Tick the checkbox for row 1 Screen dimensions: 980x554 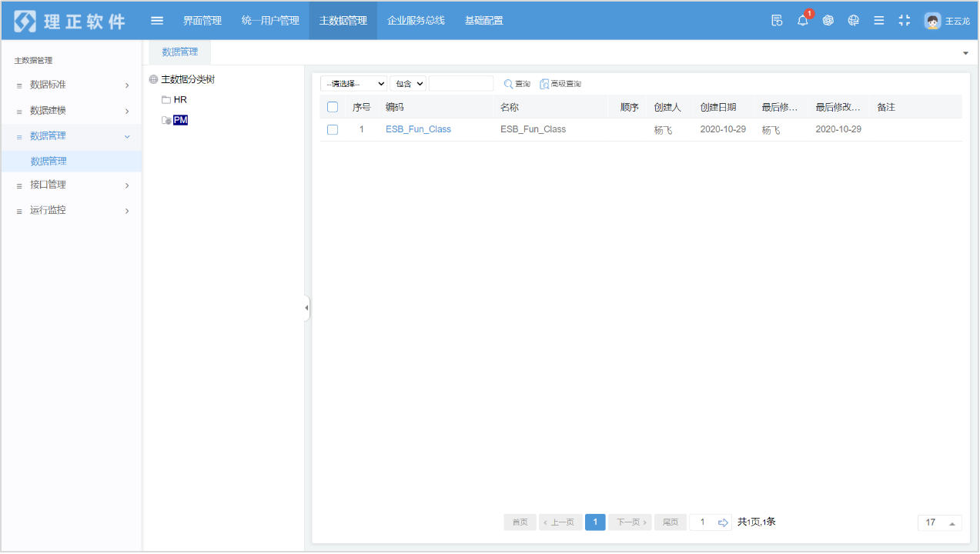(333, 129)
